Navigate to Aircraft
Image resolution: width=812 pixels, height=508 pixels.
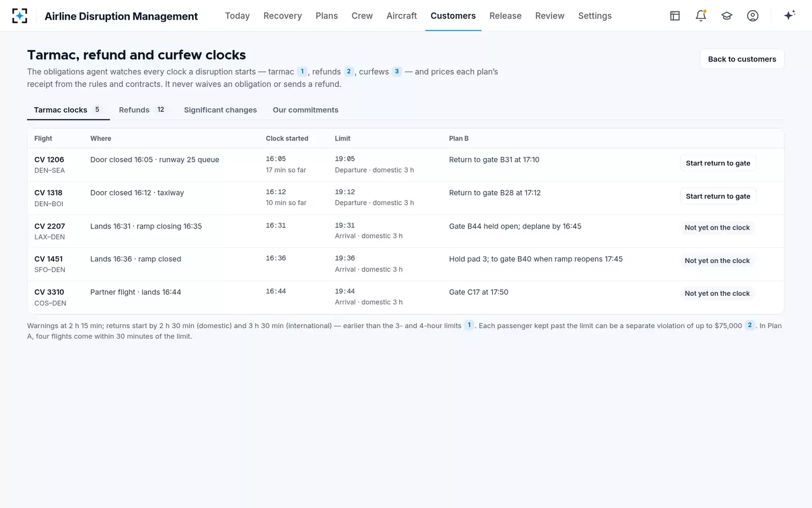click(402, 16)
